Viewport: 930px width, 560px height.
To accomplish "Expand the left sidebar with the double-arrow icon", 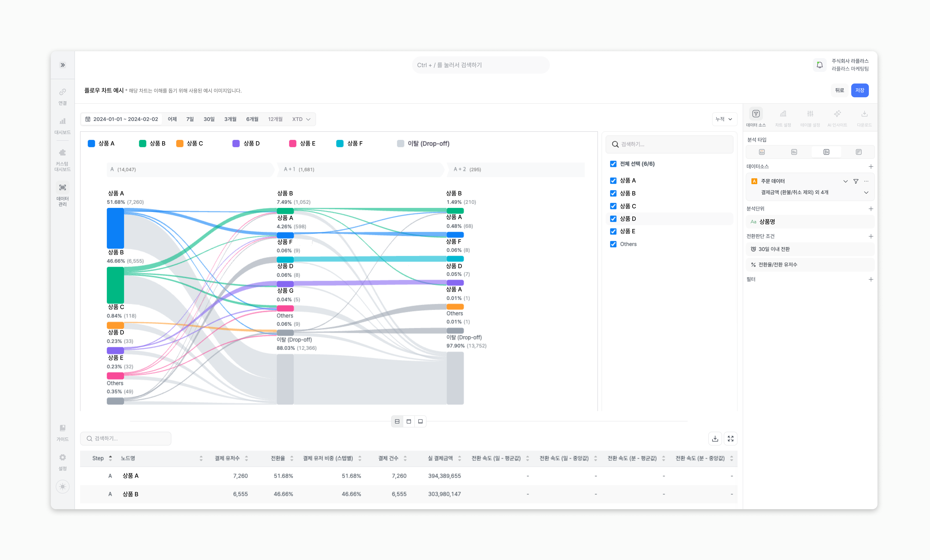I will pyautogui.click(x=63, y=65).
